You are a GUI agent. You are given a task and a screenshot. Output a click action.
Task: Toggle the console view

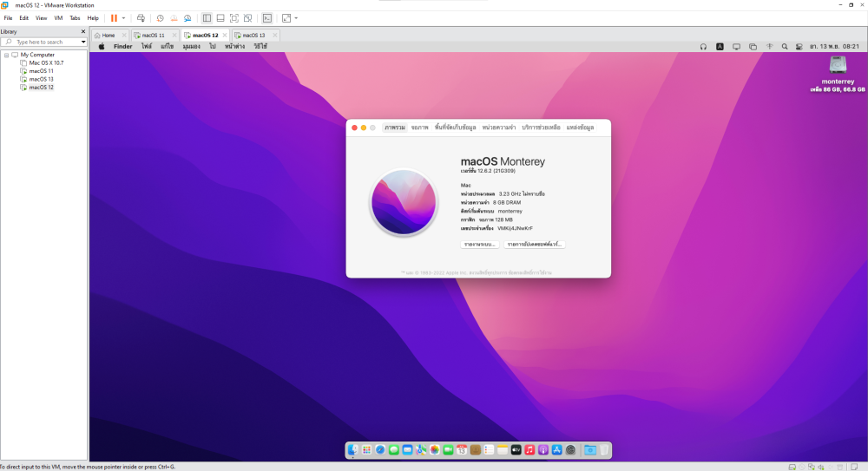click(x=267, y=18)
